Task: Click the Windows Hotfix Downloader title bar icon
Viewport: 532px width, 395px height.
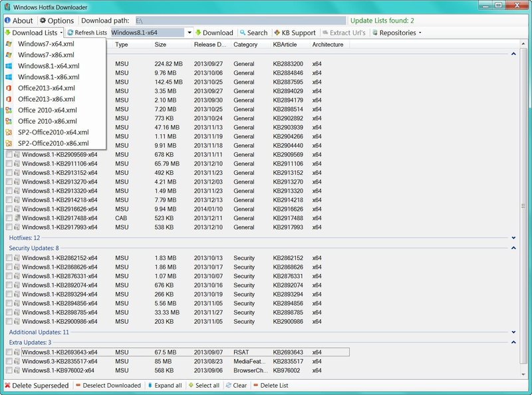Action: pos(7,7)
